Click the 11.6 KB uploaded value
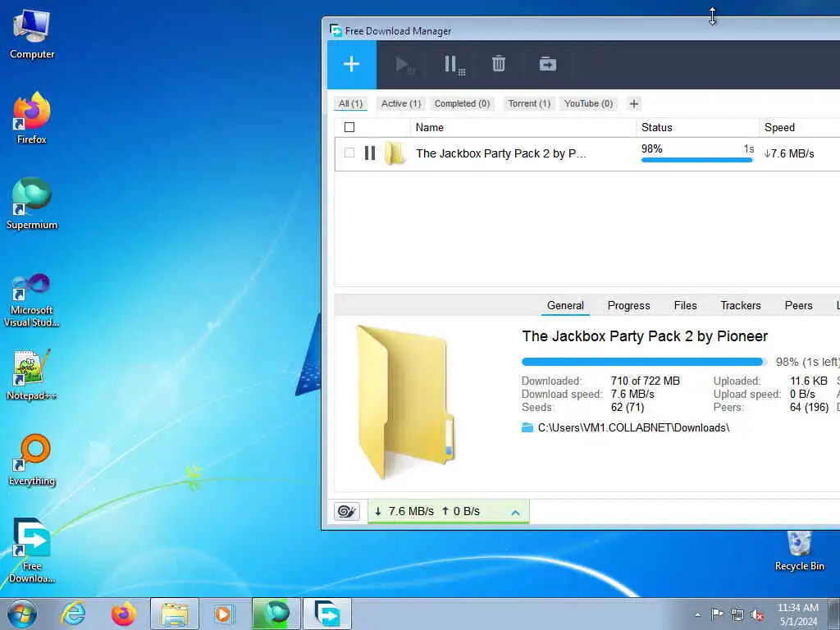The image size is (840, 630). [x=809, y=381]
